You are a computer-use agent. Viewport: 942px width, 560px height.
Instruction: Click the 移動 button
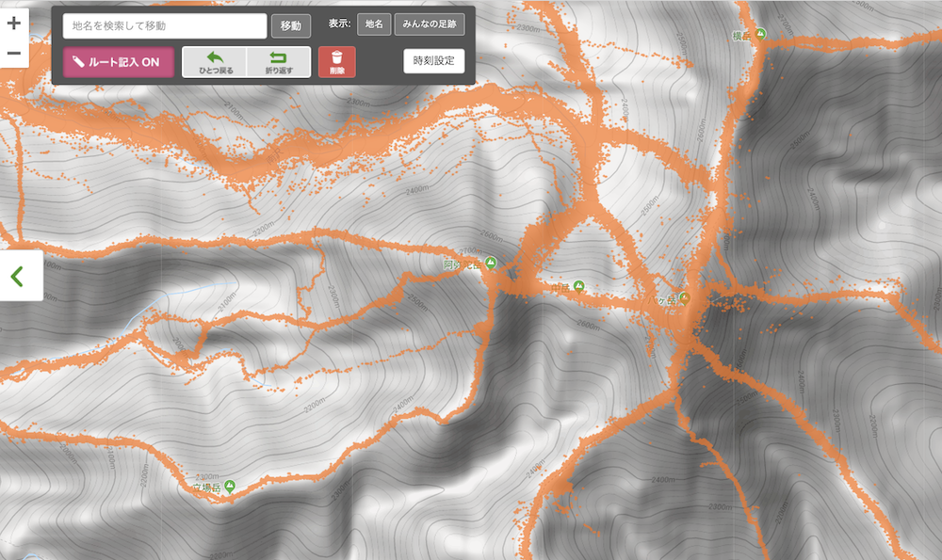pyautogui.click(x=291, y=25)
